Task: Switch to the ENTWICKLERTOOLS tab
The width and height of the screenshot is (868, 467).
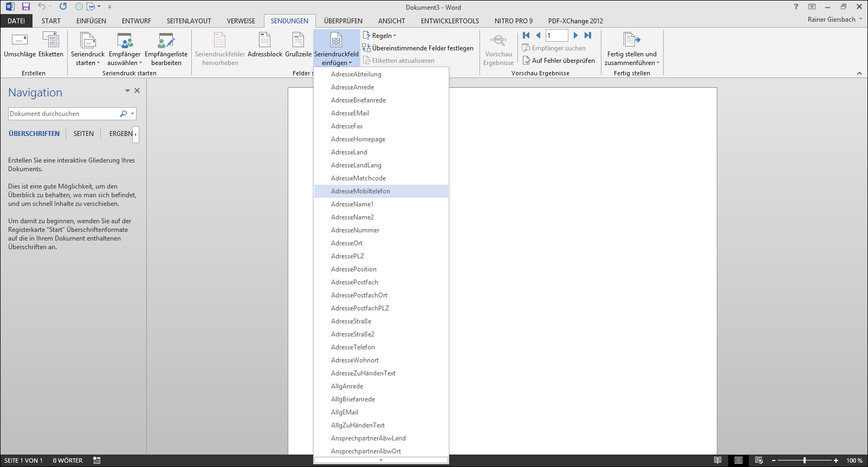Action: (450, 21)
